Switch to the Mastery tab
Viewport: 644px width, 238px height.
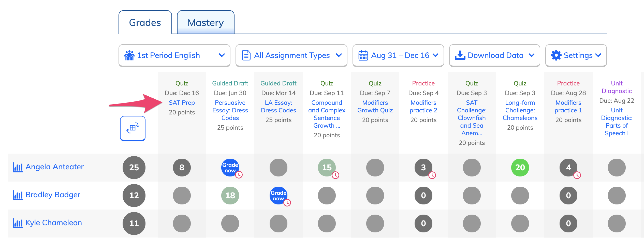point(206,22)
